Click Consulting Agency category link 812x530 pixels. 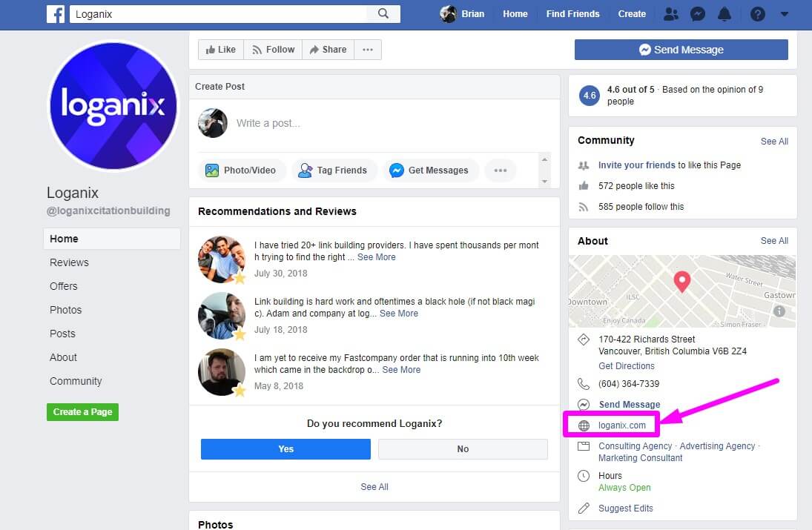pyautogui.click(x=636, y=446)
